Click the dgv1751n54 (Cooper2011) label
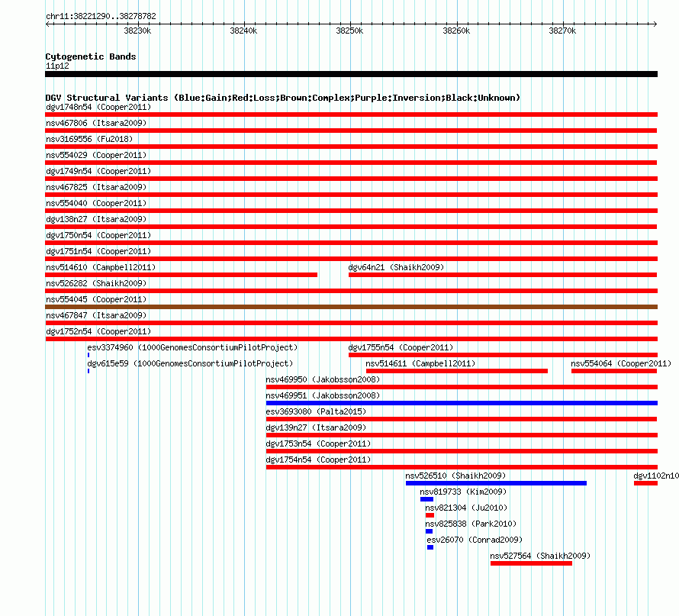Viewport: 679px width, 616px height. (98, 251)
